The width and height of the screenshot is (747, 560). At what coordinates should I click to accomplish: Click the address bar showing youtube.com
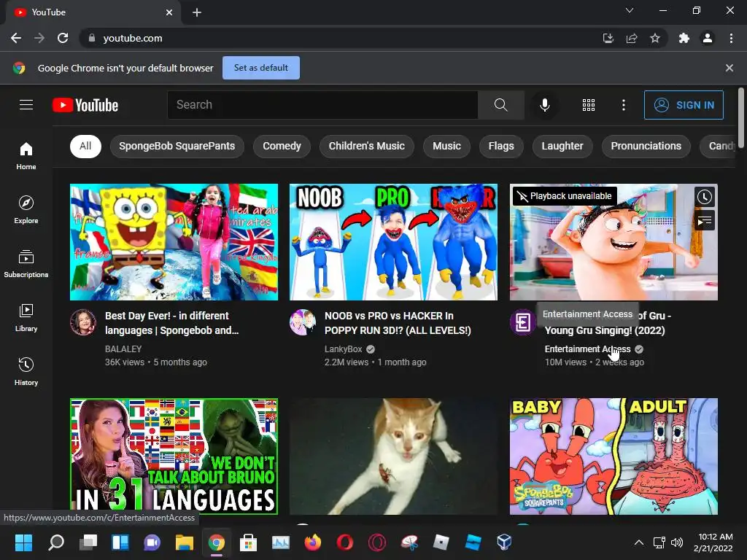(339, 38)
